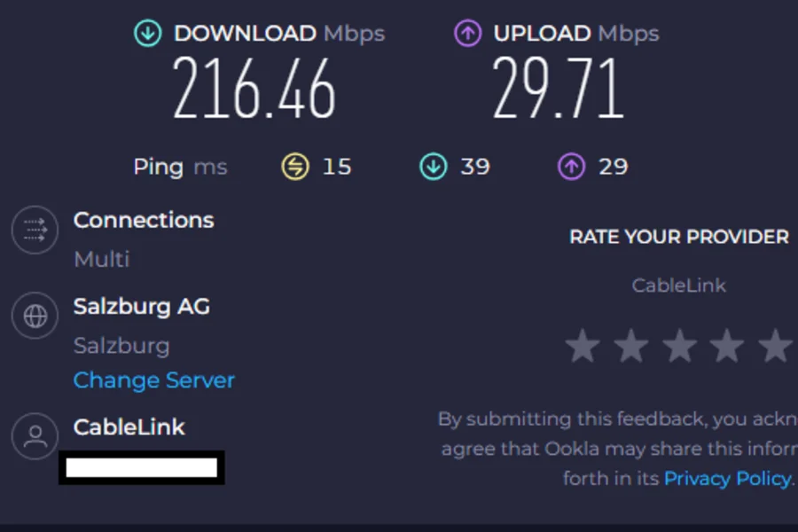Image resolution: width=798 pixels, height=532 pixels.
Task: Click the 29.71 upload speed value
Action: pos(559,89)
